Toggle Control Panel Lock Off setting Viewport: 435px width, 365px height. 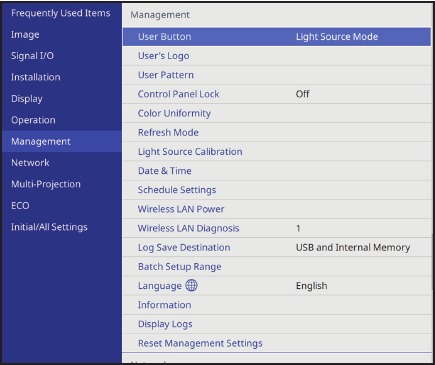pyautogui.click(x=277, y=94)
